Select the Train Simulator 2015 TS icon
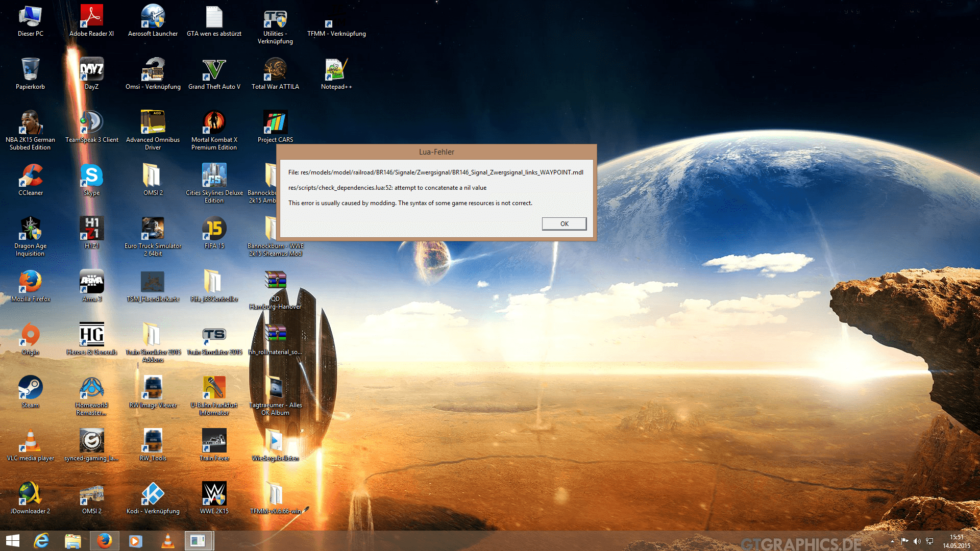The image size is (980, 551). 214,340
